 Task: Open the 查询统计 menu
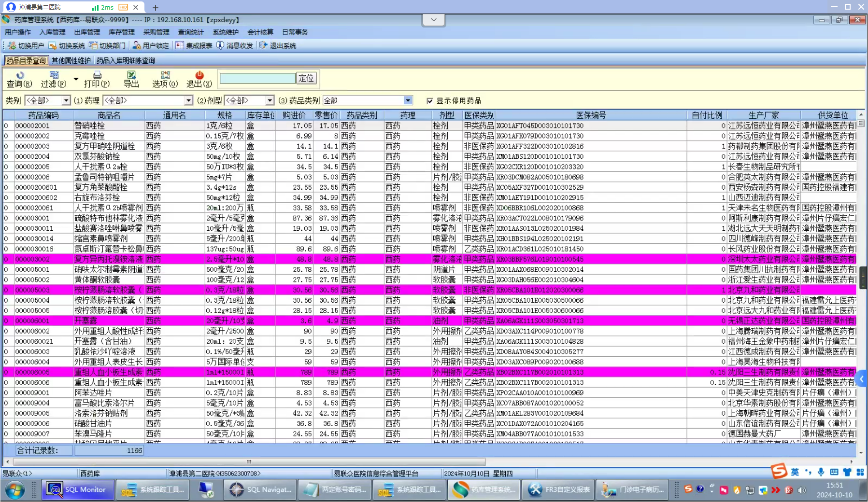pyautogui.click(x=191, y=32)
